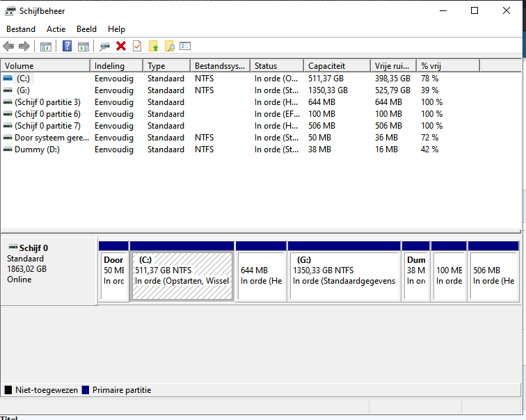Screen dimensions: 526x420
Task: Toggle the console tree pane icon
Action: coord(46,47)
